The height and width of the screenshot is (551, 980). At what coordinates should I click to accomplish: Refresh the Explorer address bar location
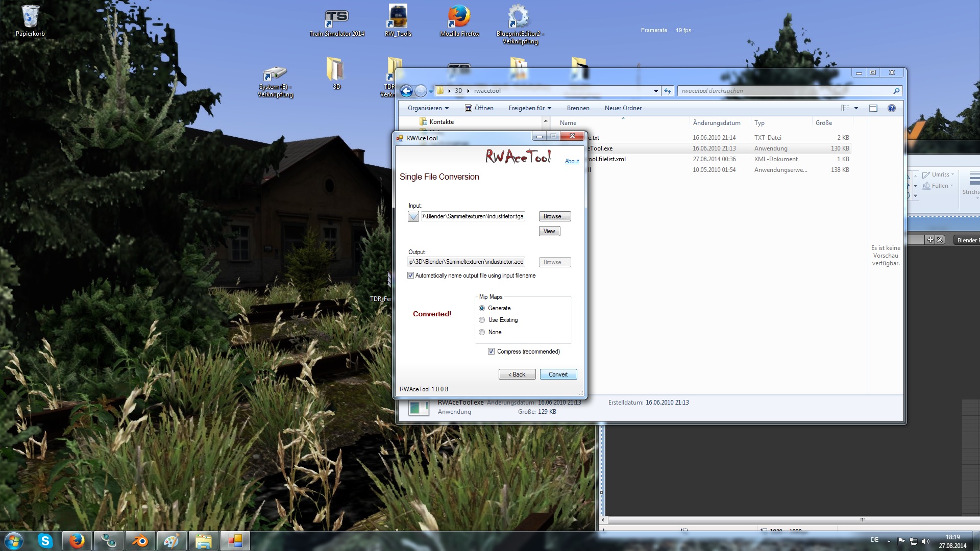click(x=668, y=91)
